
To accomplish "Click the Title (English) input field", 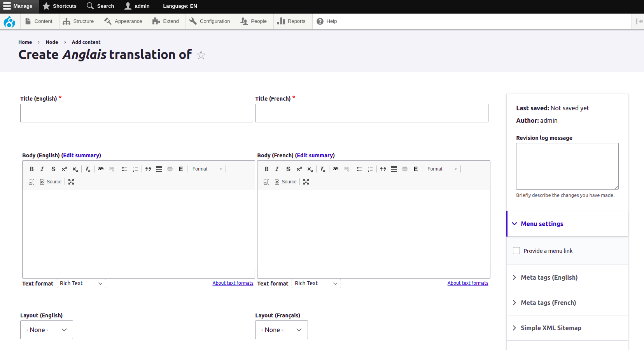I will point(136,113).
